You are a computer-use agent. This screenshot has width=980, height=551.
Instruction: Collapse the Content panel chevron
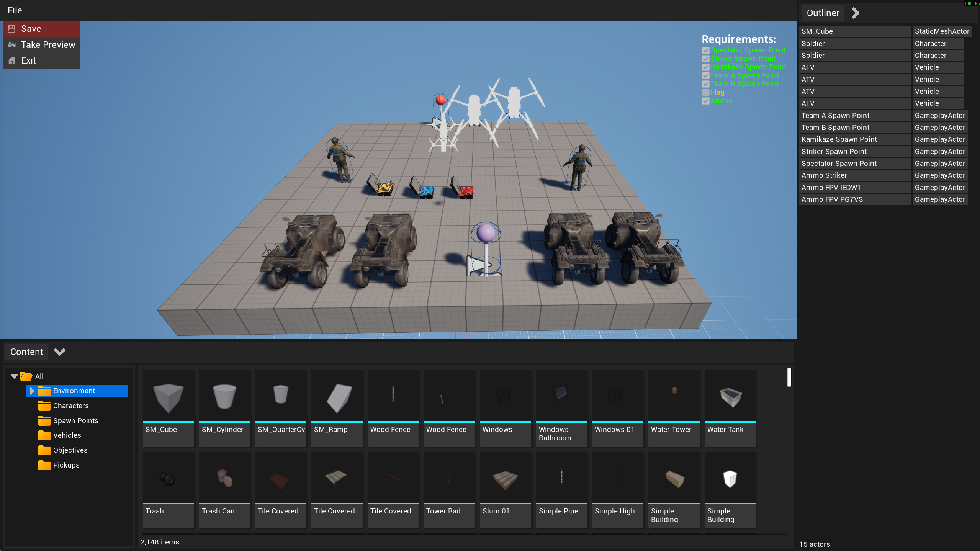pos(60,352)
